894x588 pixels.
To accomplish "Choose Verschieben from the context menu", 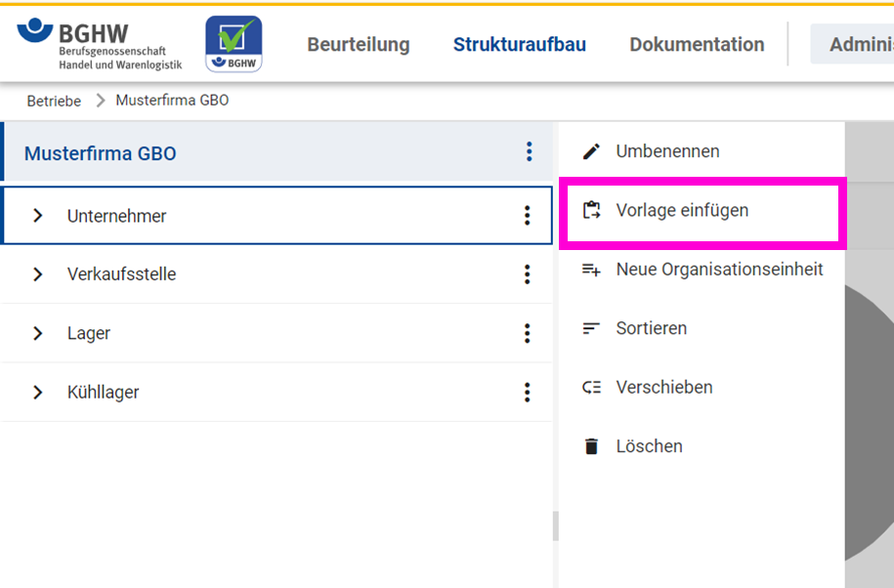I will point(663,387).
